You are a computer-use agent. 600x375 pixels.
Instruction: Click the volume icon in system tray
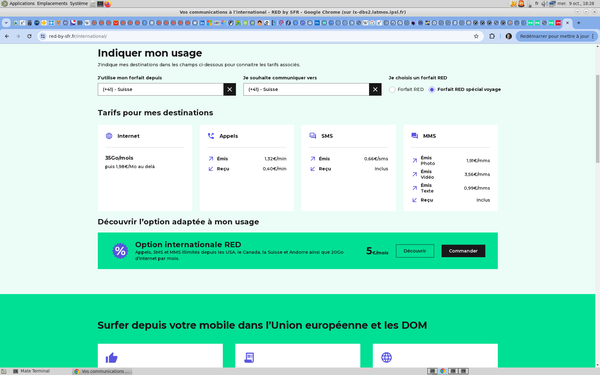coord(544,3)
